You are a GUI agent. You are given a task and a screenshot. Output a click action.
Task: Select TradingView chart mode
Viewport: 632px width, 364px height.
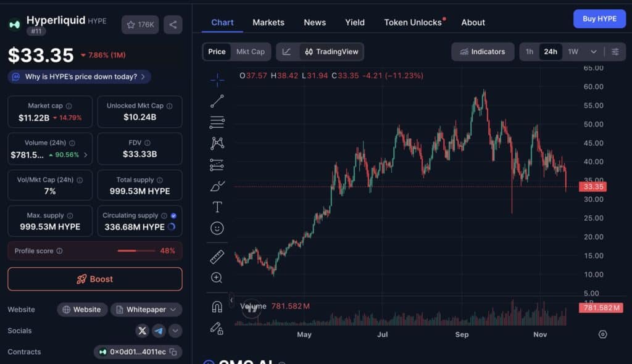pos(331,52)
